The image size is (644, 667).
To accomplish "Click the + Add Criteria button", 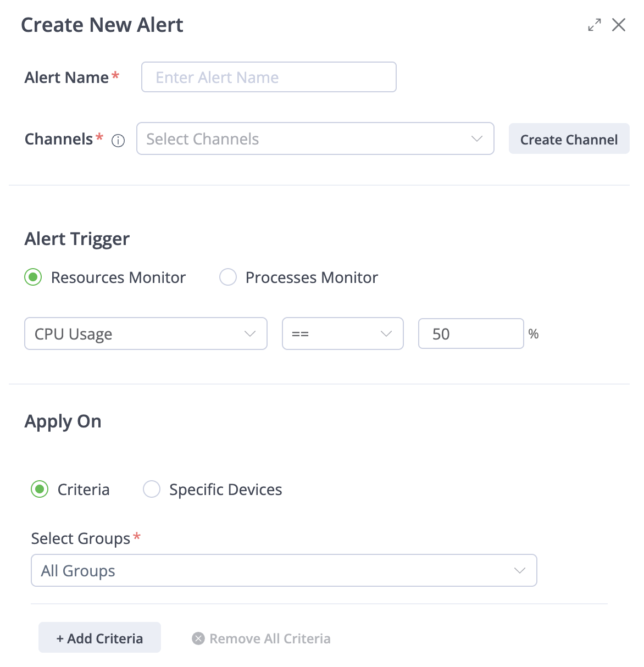I will pyautogui.click(x=99, y=638).
